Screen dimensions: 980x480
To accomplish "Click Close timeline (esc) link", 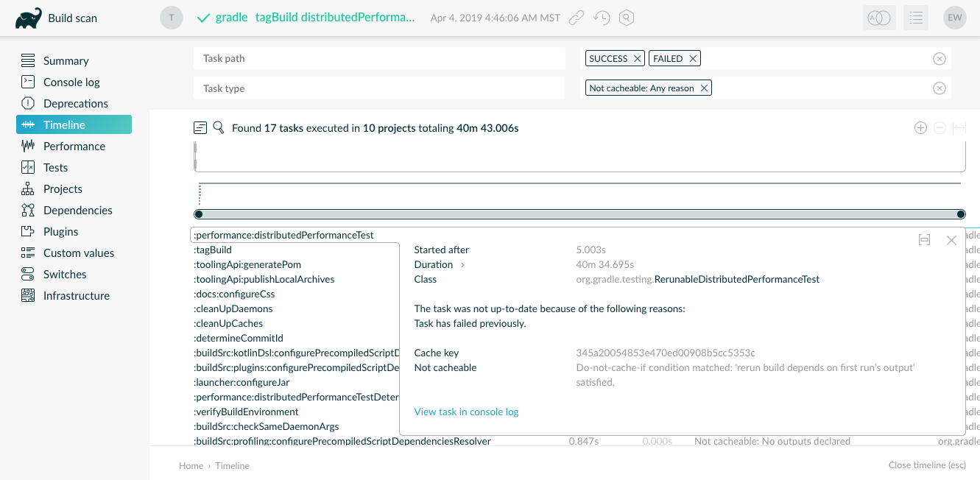I will pyautogui.click(x=927, y=465).
